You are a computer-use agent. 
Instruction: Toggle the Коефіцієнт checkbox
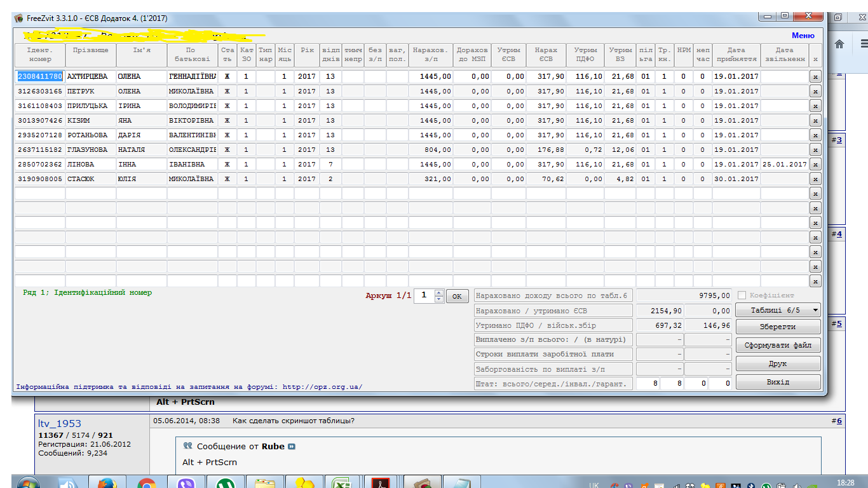(742, 295)
